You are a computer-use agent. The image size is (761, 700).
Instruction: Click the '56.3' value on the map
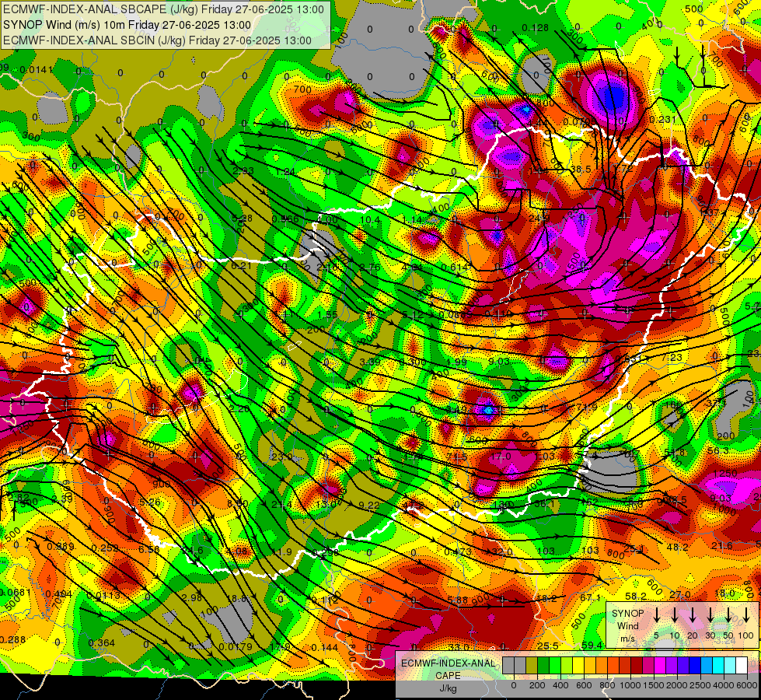click(718, 451)
